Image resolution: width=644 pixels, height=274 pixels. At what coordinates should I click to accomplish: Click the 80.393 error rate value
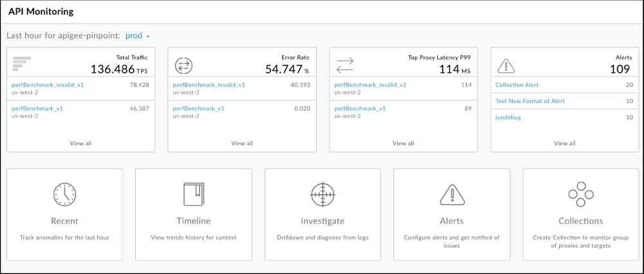299,85
